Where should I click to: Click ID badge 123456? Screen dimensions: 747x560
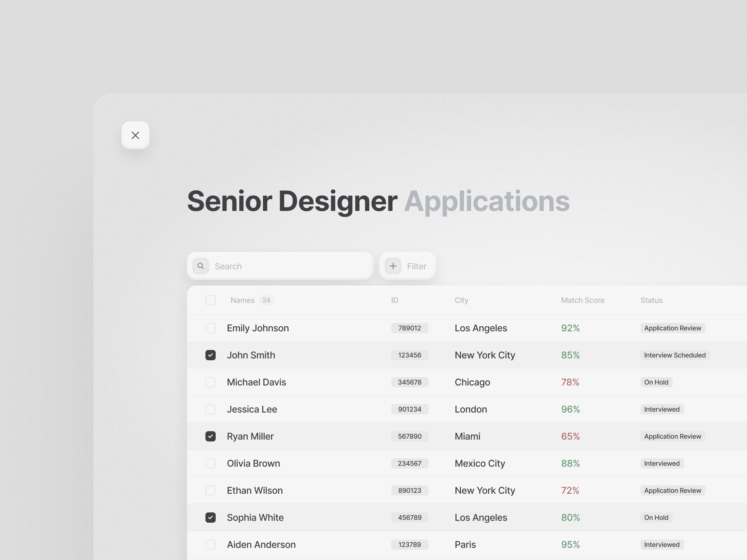pyautogui.click(x=410, y=355)
